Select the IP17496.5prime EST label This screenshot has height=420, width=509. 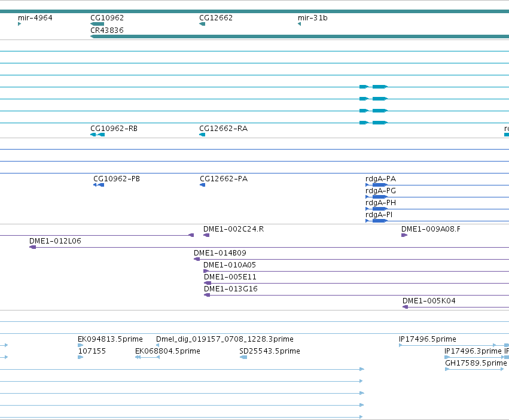[x=428, y=339]
